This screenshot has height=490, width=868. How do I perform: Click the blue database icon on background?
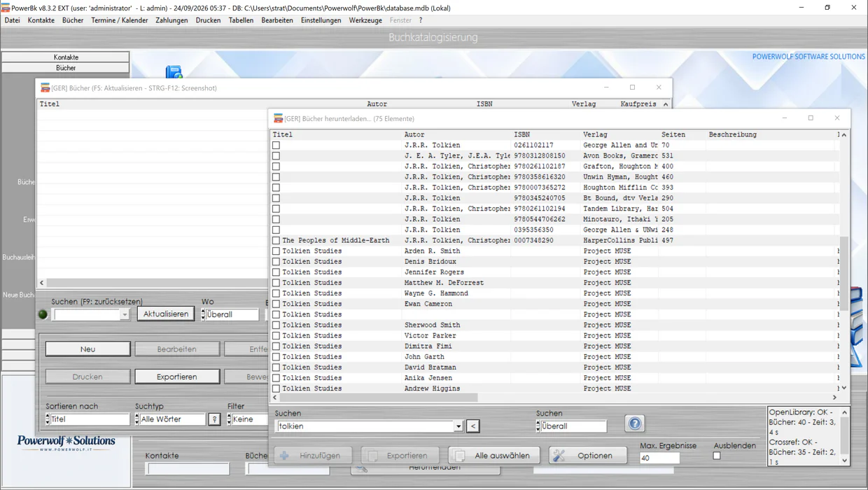(x=174, y=71)
